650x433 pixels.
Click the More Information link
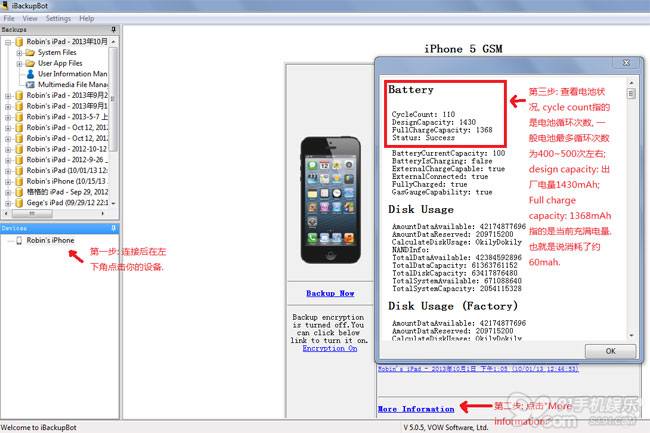tap(416, 409)
